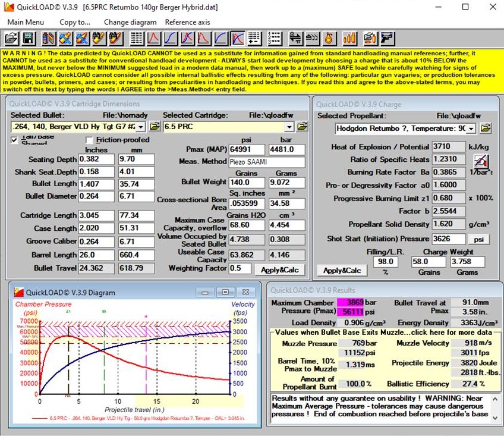Screen dimensions: 504x436
Task: Expand the Selected Bullet dropdown
Action: (x=141, y=127)
